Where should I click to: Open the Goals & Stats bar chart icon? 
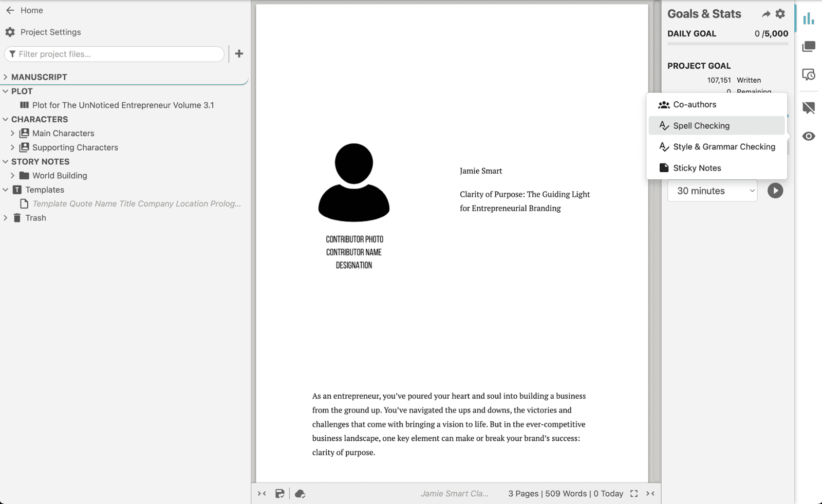pos(808,19)
